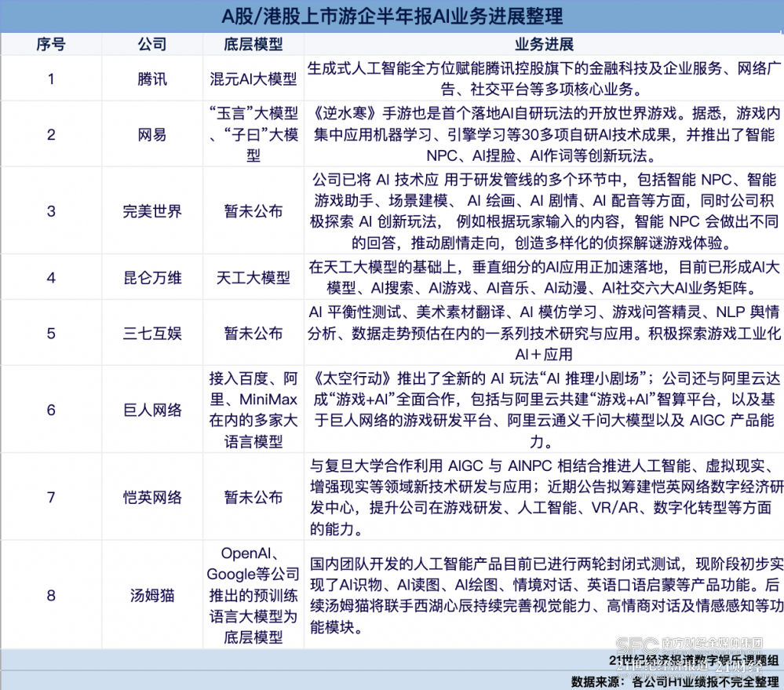Click the model cell "天工大模型"
This screenshot has width=784, height=690.
[253, 278]
